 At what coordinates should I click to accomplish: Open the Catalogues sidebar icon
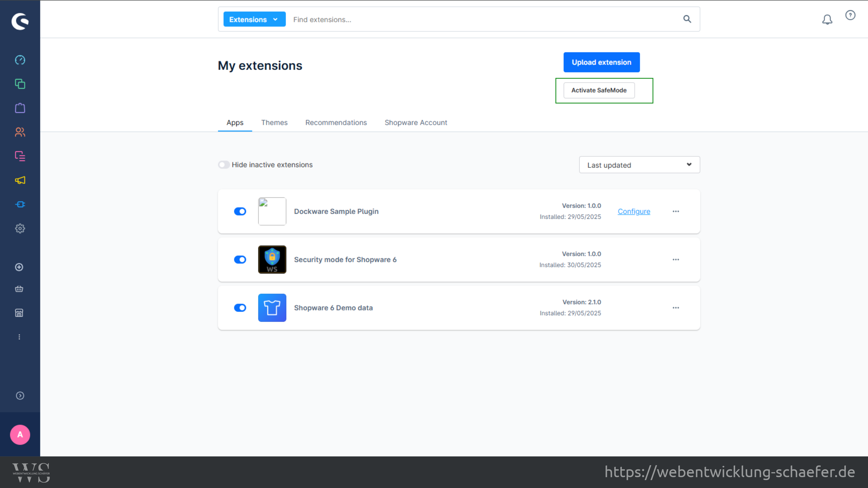tap(20, 84)
